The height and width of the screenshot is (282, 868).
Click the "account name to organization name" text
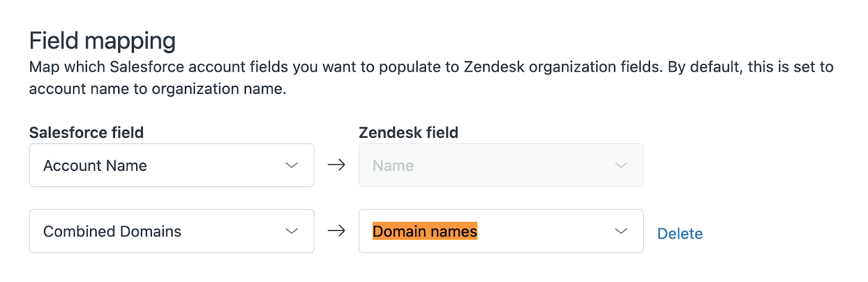tap(157, 89)
